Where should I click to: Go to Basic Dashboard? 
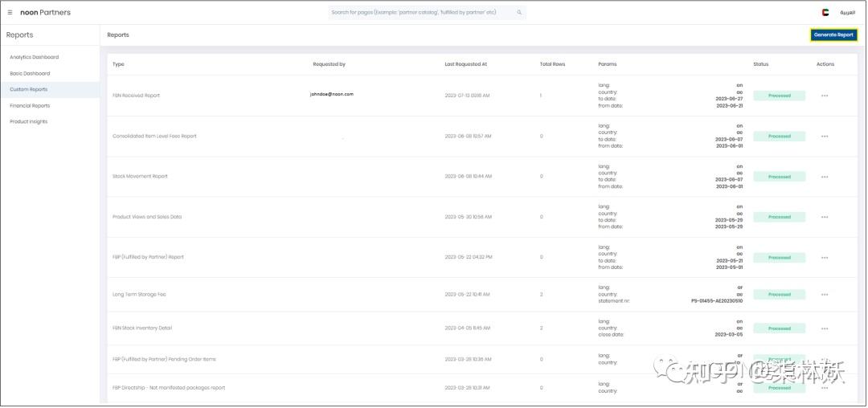coord(30,73)
